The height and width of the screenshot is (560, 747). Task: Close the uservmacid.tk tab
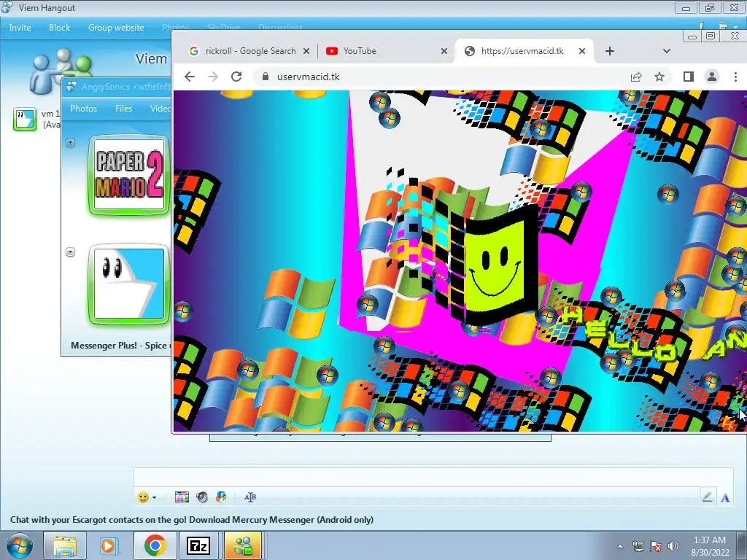(581, 51)
